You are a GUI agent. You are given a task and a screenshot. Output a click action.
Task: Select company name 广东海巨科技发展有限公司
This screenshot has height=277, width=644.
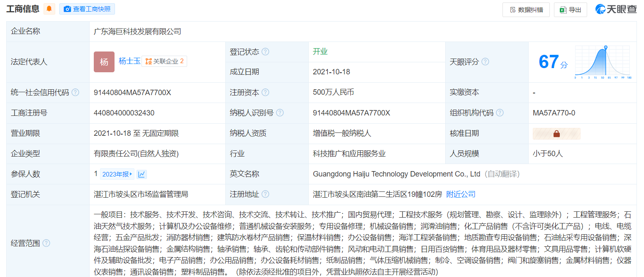(138, 32)
